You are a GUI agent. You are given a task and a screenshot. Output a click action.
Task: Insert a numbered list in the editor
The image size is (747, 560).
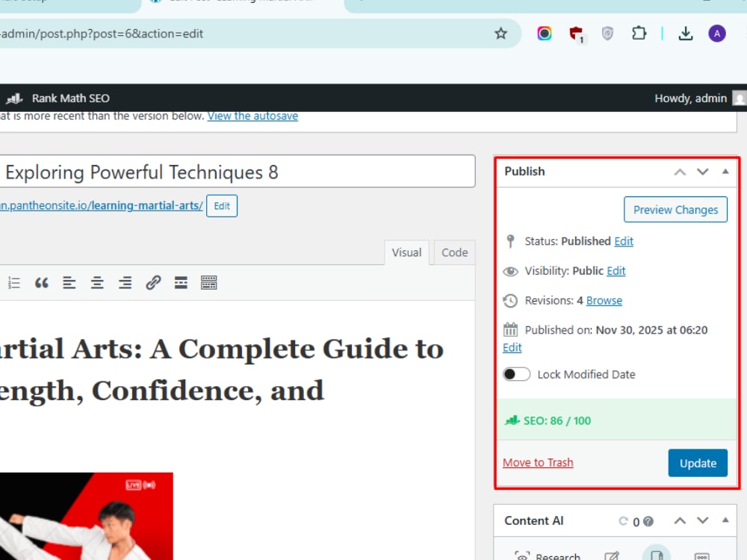(14, 283)
